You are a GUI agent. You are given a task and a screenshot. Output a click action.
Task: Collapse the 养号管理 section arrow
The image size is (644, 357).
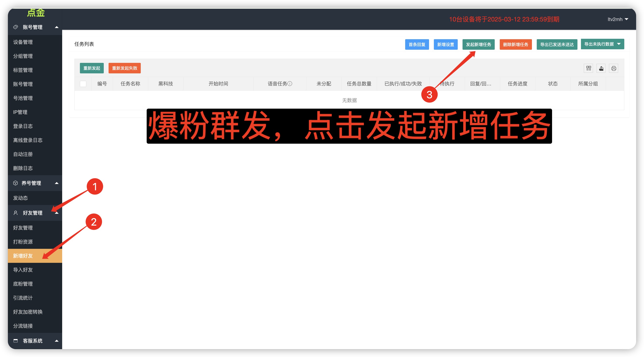point(57,183)
